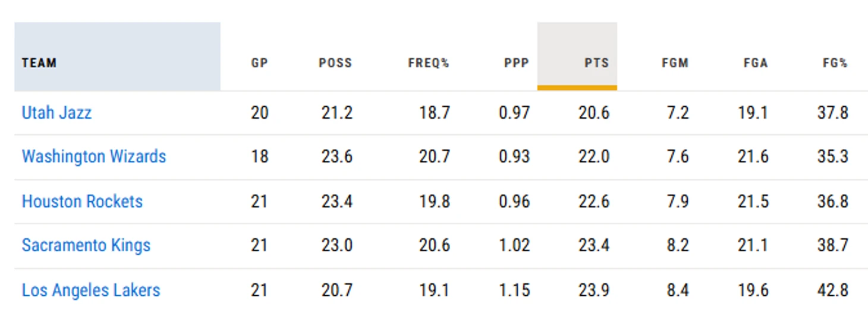Sort table by TEAM column header

click(39, 63)
